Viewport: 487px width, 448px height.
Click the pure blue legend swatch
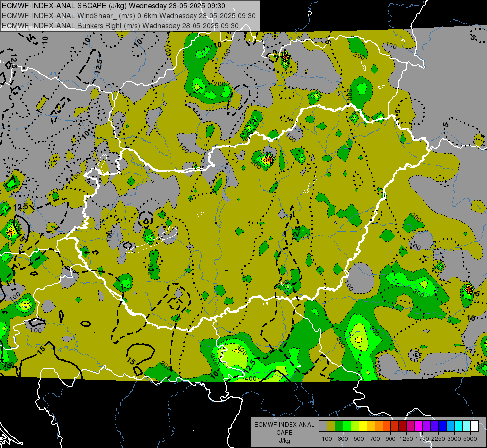click(442, 426)
